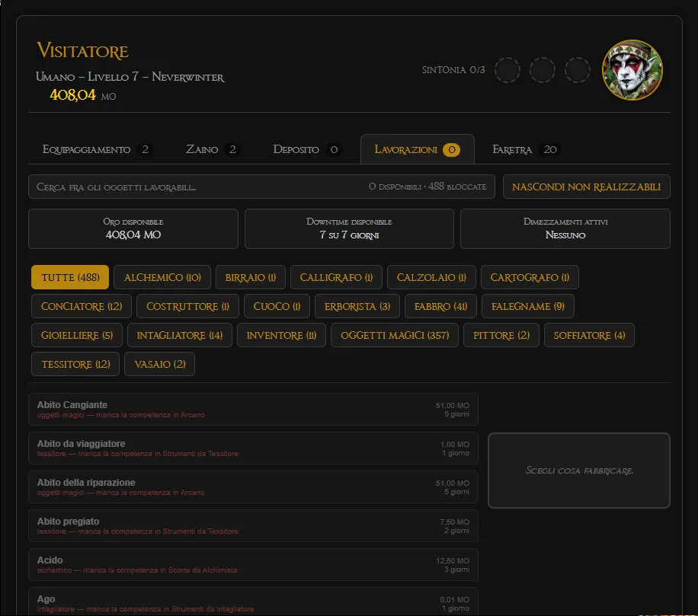Go to the Deposito tab
The width and height of the screenshot is (698, 616).
pos(307,149)
